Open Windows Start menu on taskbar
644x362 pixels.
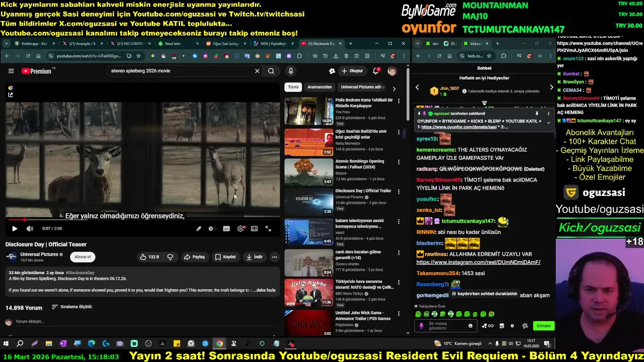[6, 344]
